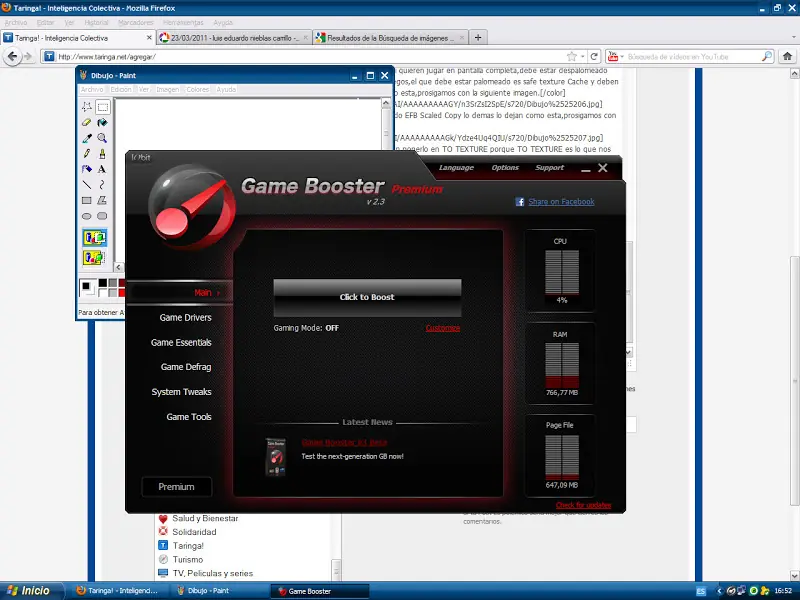Open the Customize link in Game Booster
This screenshot has width=800, height=600.
coord(443,328)
